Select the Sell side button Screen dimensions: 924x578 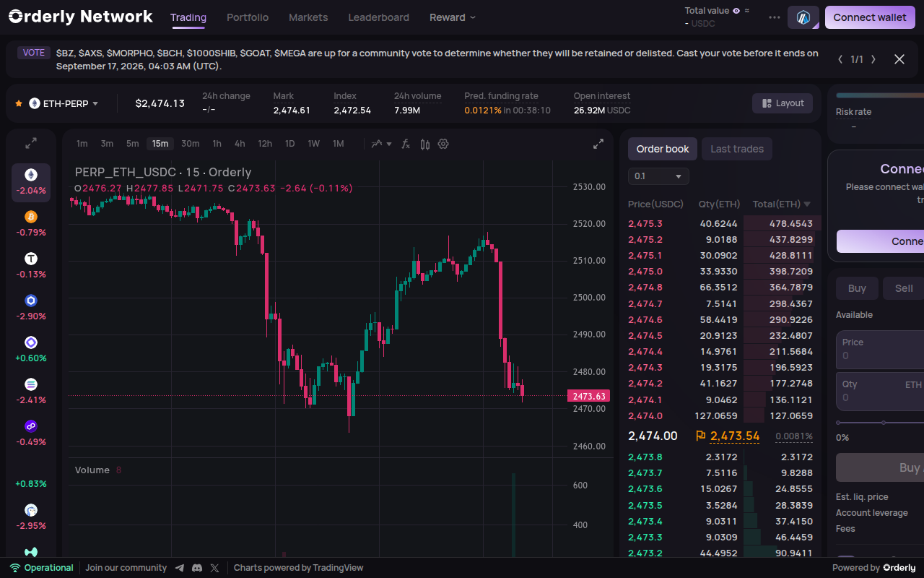[x=904, y=288]
